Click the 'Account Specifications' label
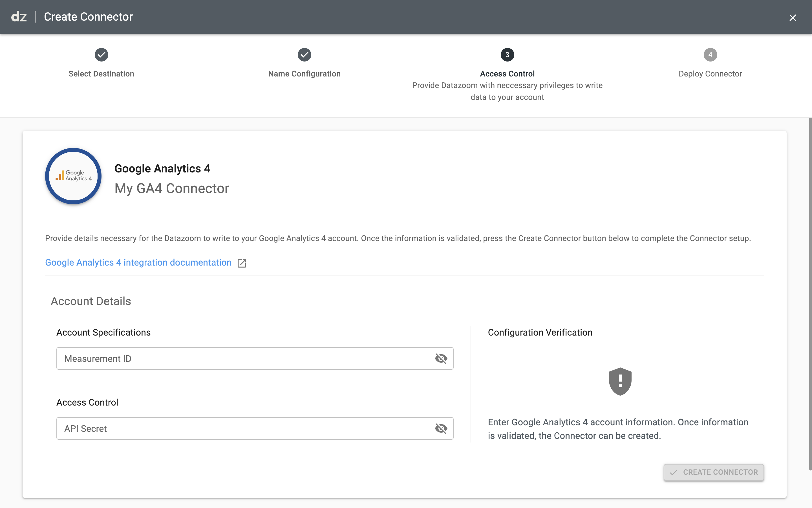 [103, 332]
